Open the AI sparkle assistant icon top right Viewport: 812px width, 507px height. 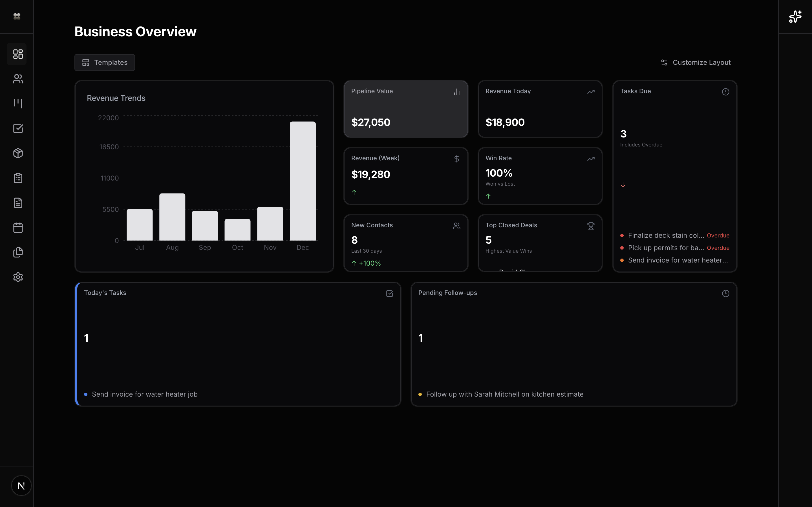click(795, 16)
